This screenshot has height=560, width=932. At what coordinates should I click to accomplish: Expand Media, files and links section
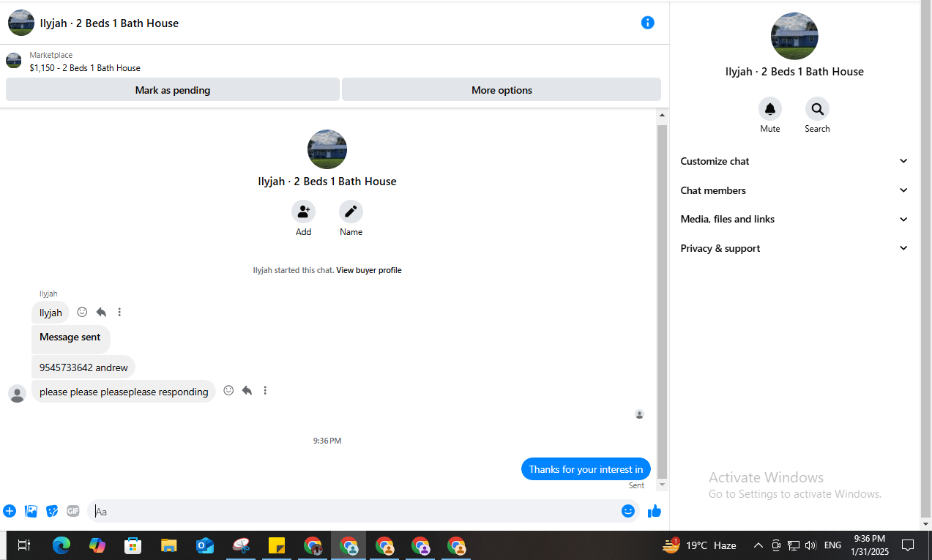794,219
